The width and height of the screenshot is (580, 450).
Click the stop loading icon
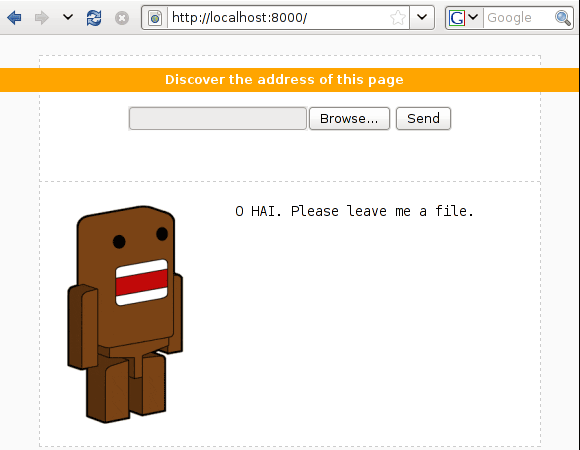coord(122,18)
